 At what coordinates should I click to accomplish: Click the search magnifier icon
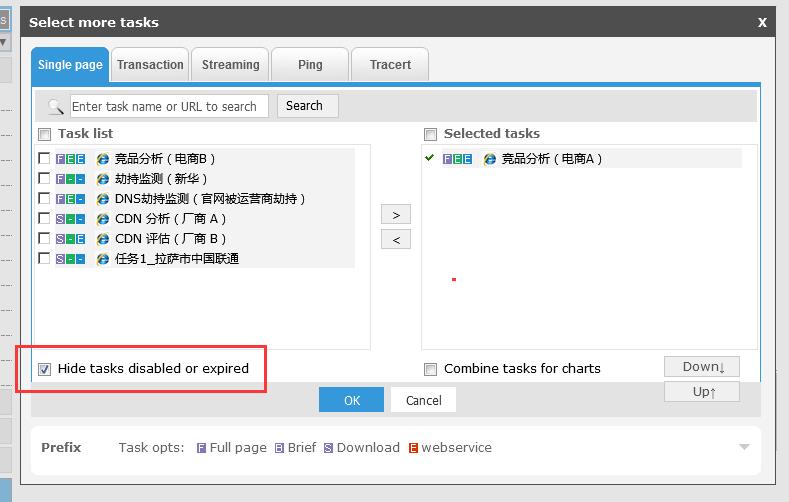pyautogui.click(x=56, y=106)
